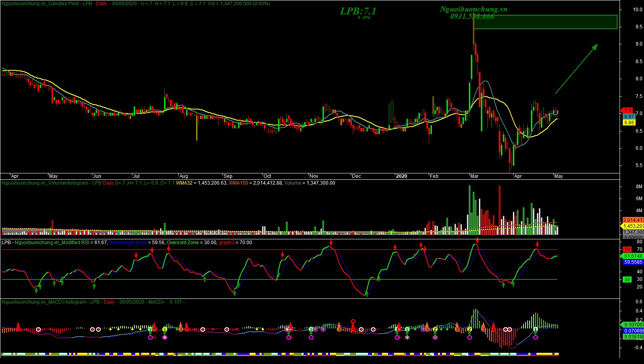Click the WMA150 value 2,014,412.88 in volume header

[268, 183]
